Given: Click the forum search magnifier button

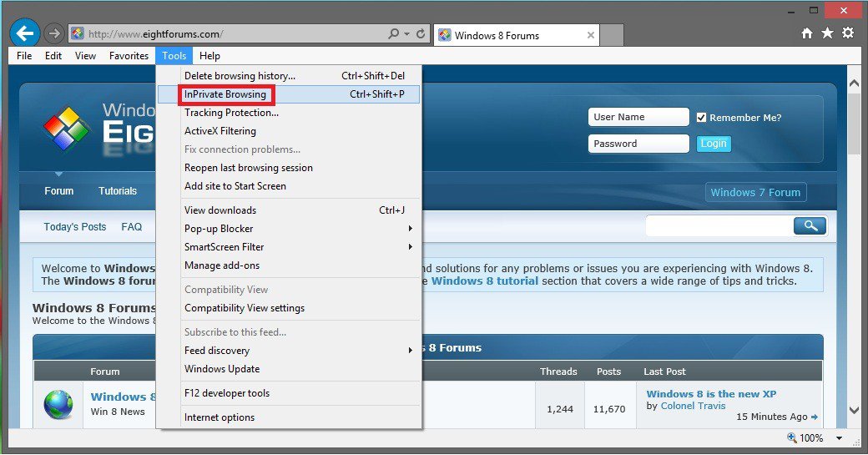Looking at the screenshot, I should click(x=810, y=225).
